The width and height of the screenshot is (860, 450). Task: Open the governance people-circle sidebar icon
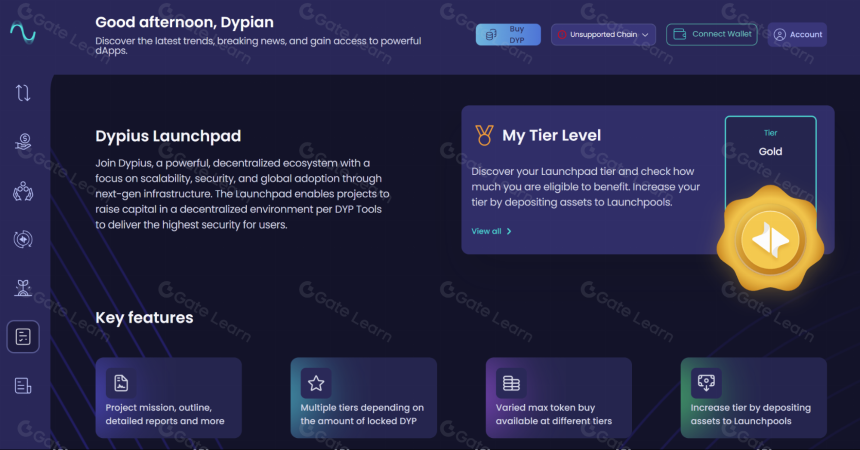23,191
